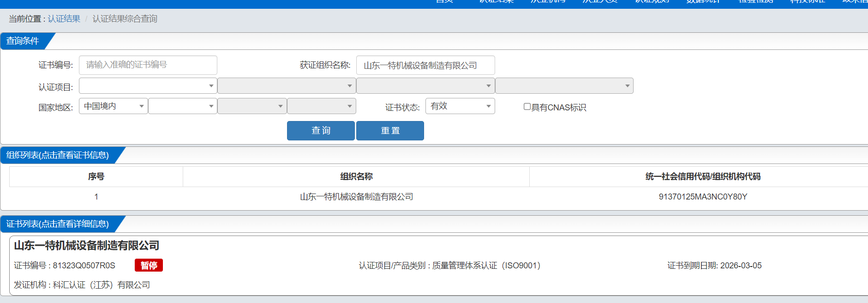This screenshot has height=303, width=868.
Task: Click certificate number 81323Q0507R0S
Action: coord(84,266)
